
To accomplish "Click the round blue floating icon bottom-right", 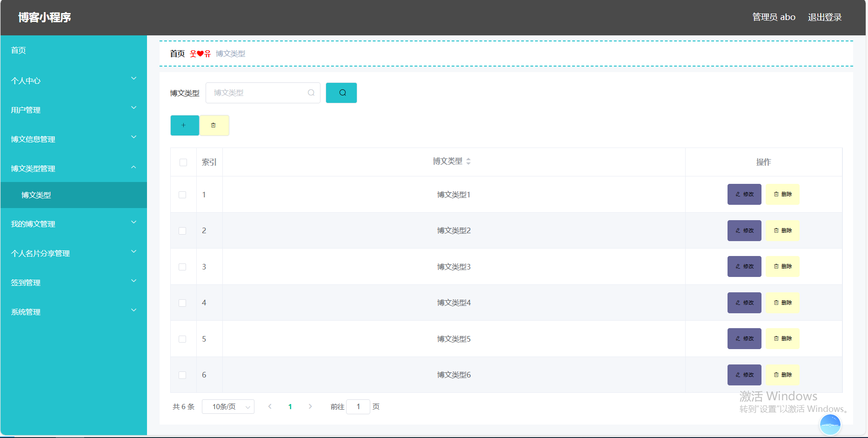I will 830,425.
